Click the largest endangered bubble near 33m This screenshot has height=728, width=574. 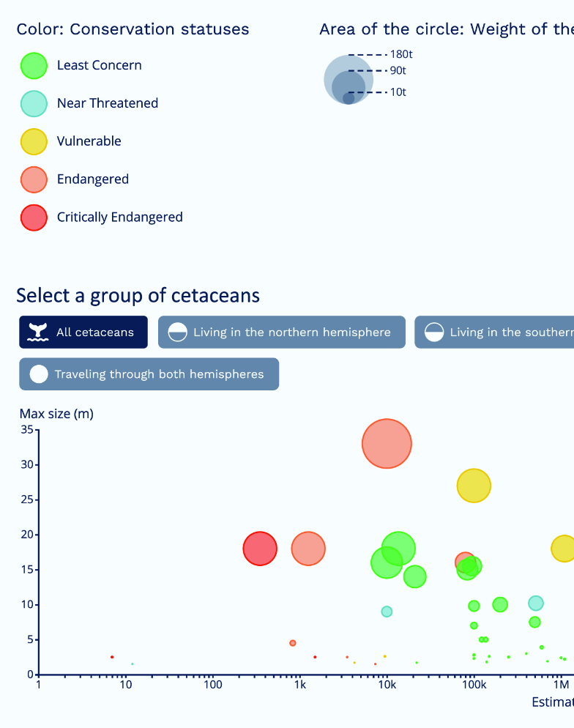pos(387,443)
